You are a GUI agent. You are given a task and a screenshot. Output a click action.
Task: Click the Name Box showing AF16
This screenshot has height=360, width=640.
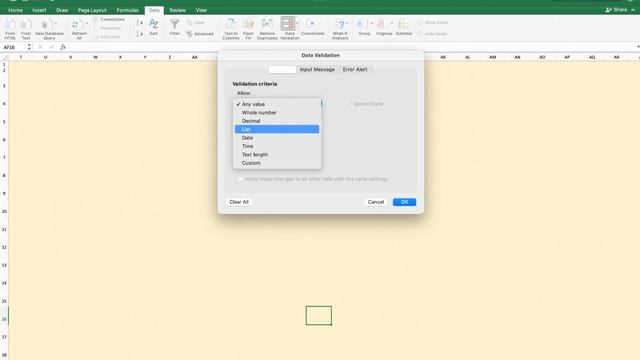[14, 47]
